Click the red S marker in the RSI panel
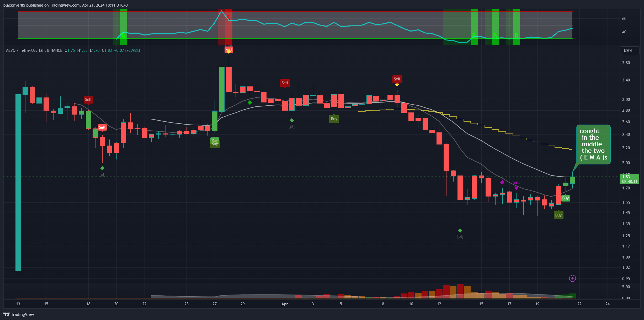644x320 pixels. (228, 18)
